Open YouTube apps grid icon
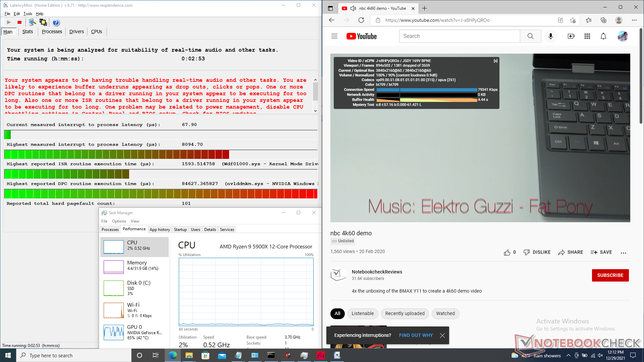 (587, 36)
